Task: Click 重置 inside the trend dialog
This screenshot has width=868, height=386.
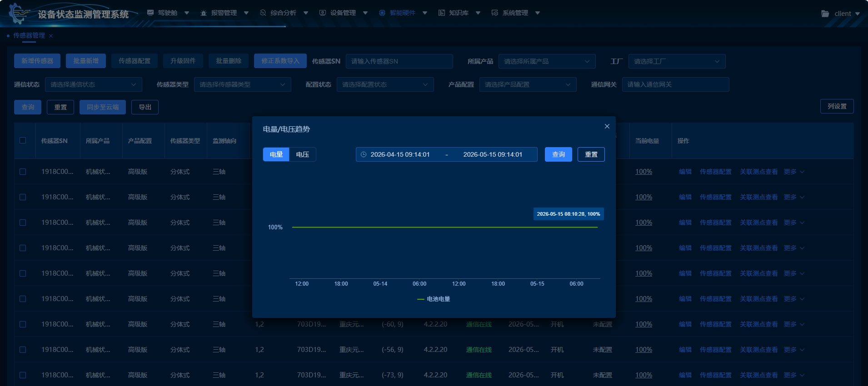Action: click(591, 154)
